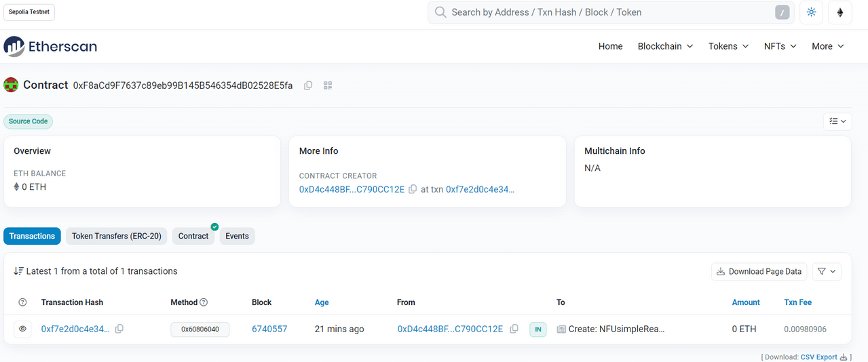Image resolution: width=868 pixels, height=362 pixels.
Task: Open the creation txn 0xf7e2d0c4e34 in More Info
Action: [x=480, y=189]
